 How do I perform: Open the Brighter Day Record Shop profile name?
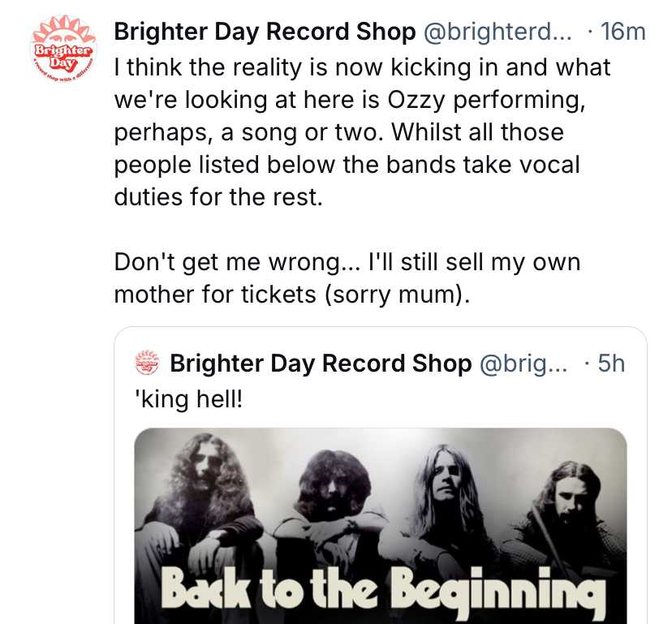coord(265,32)
